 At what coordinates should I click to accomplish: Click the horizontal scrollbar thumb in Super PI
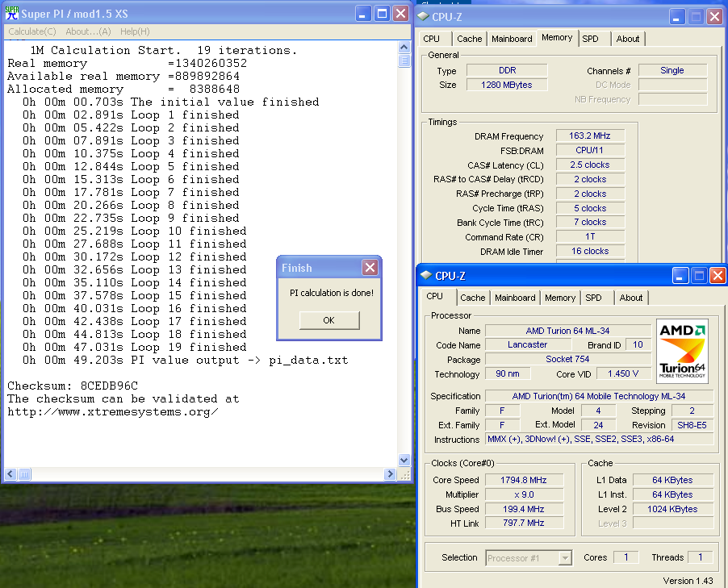tap(24, 473)
